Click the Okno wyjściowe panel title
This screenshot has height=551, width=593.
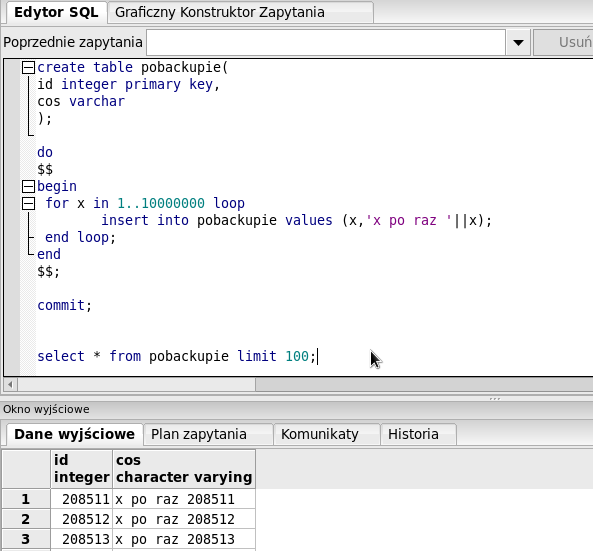point(46,409)
